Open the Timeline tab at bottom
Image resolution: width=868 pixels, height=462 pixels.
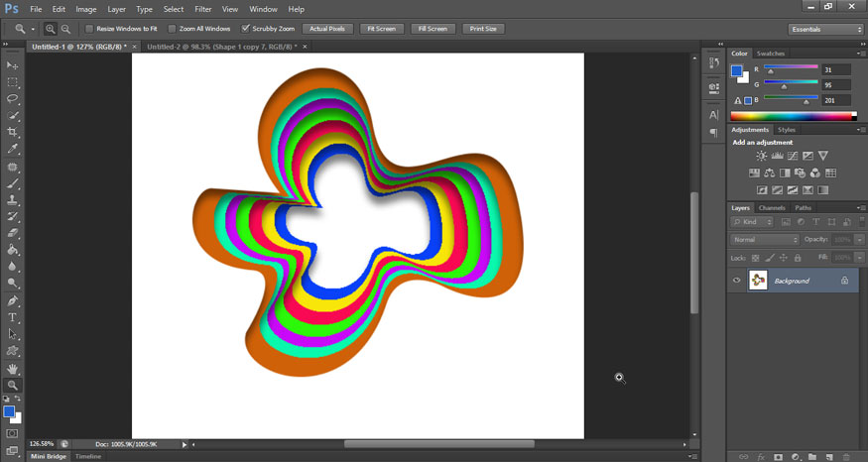88,456
